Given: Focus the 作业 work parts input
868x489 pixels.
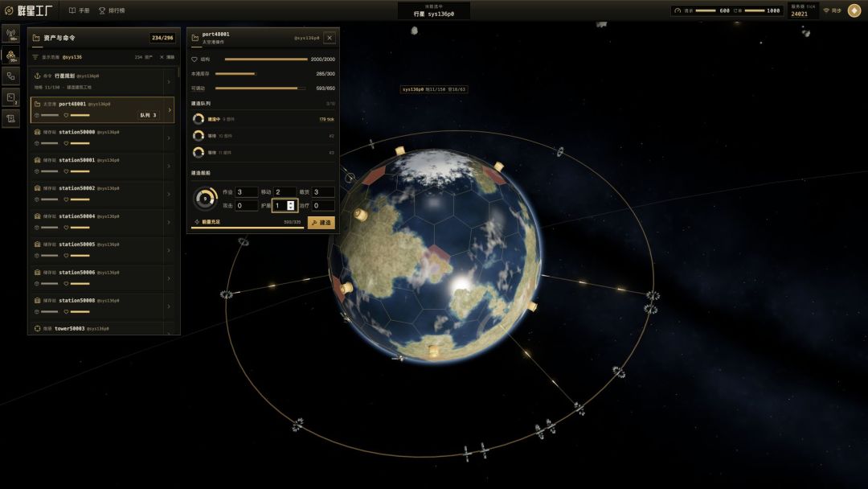Looking at the screenshot, I should [x=247, y=191].
